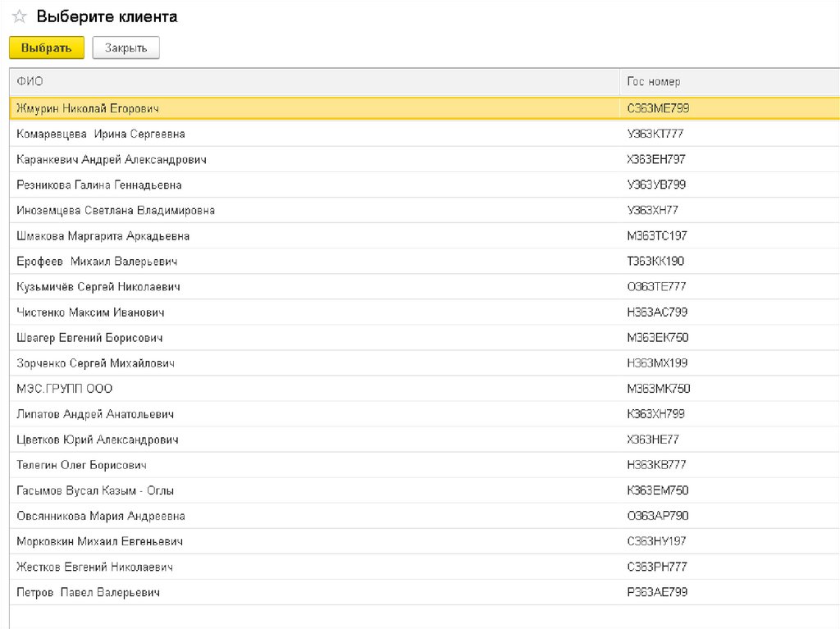Select Гасымов Вусал Казым - Оглы
Screen dimensions: 840x629
[95, 490]
